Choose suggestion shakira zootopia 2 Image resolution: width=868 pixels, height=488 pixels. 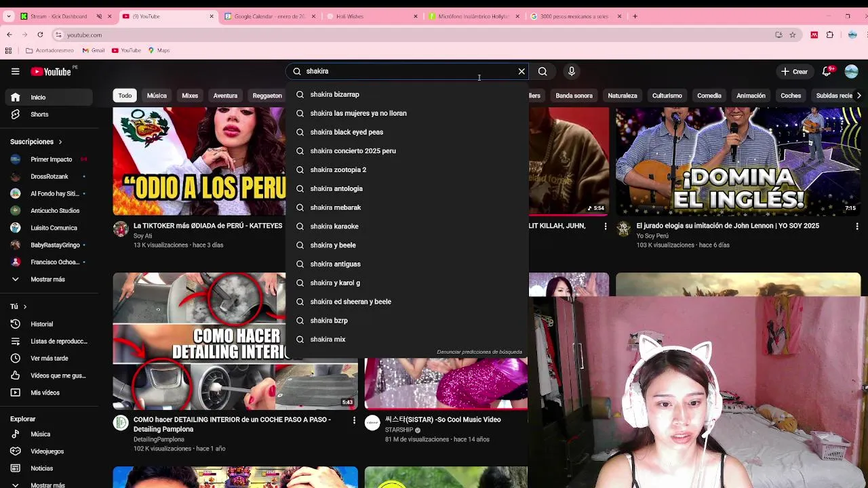click(x=407, y=169)
